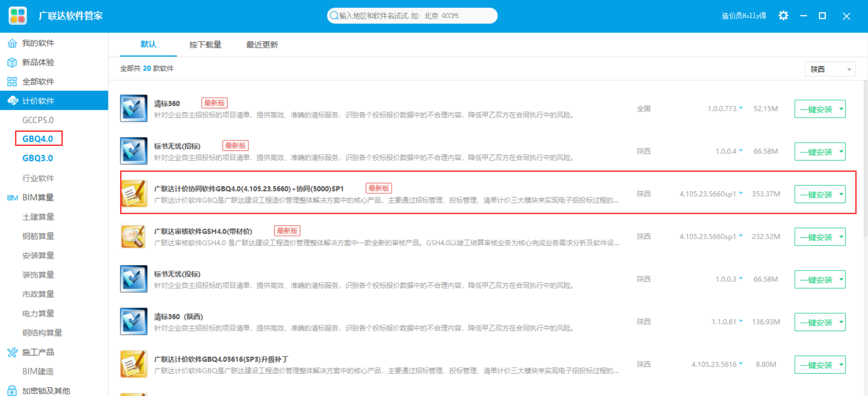The width and height of the screenshot is (868, 396).
Task: Click the vertical list scrollbar
Action: pos(865,159)
